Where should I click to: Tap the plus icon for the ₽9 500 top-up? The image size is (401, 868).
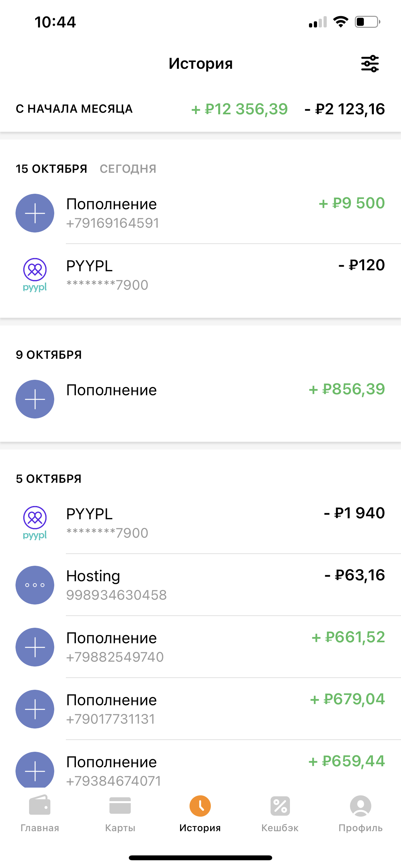[x=35, y=213]
